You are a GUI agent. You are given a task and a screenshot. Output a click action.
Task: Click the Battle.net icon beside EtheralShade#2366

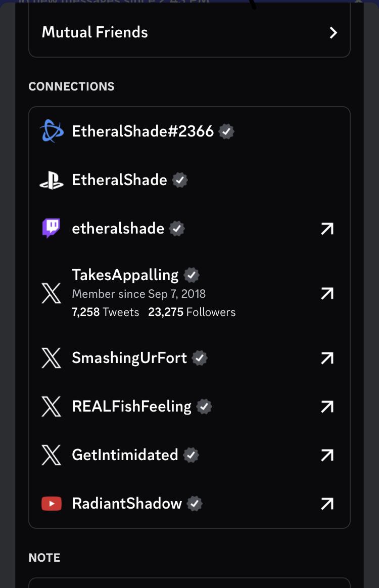[x=52, y=131]
